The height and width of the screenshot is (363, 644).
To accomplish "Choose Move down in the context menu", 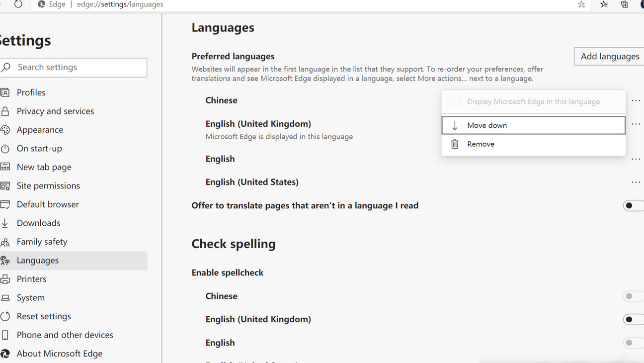I will 533,125.
